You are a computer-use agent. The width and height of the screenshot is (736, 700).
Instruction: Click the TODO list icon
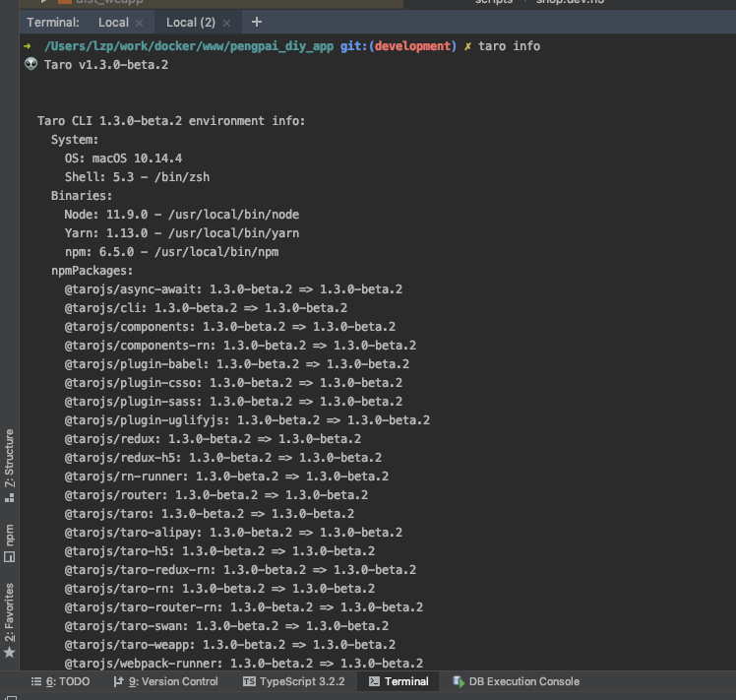click(36, 681)
